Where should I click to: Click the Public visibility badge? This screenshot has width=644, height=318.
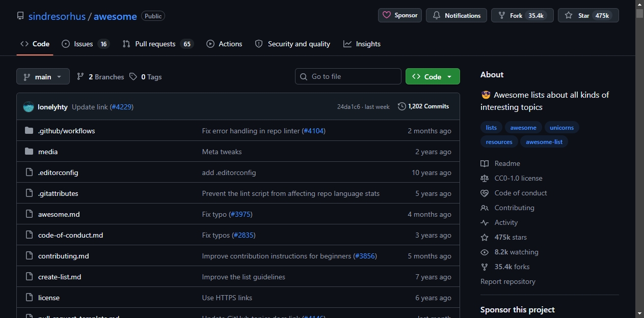153,16
